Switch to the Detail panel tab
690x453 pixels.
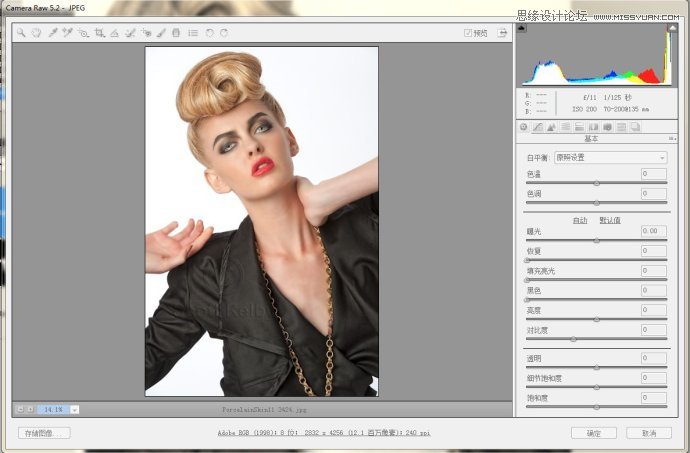[551, 127]
